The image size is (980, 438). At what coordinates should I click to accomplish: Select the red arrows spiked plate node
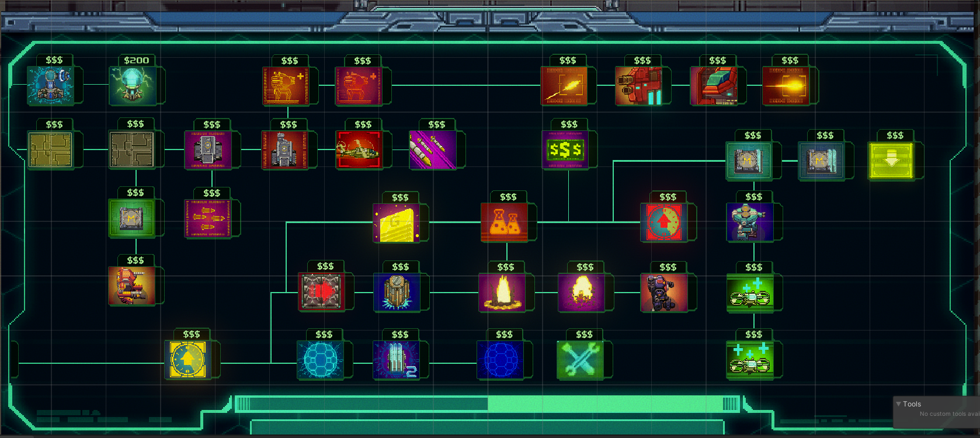click(322, 292)
